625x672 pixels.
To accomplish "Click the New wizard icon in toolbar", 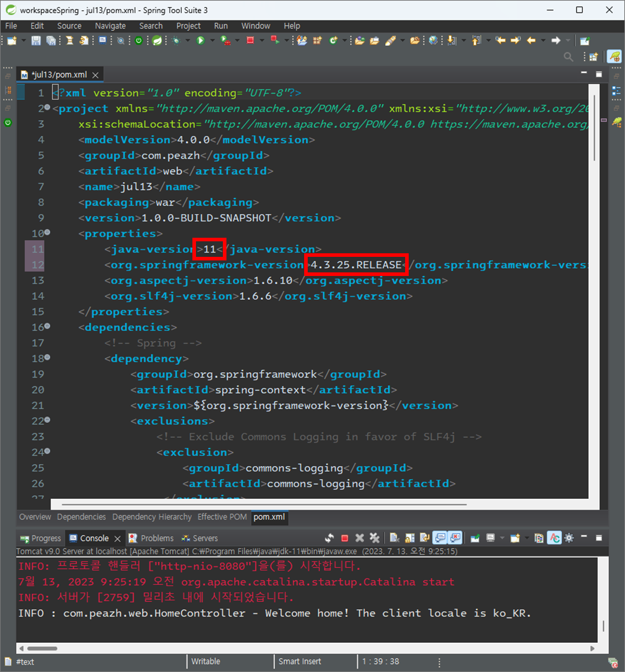I will coord(11,41).
